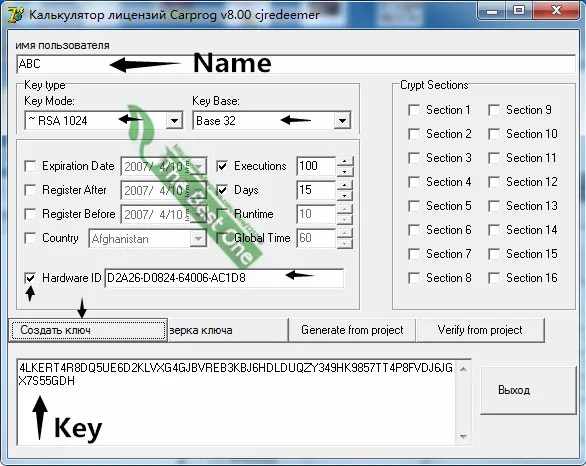Maximize the Carprog license calculator window
Viewport: 586px width, 466px height.
coord(519,11)
